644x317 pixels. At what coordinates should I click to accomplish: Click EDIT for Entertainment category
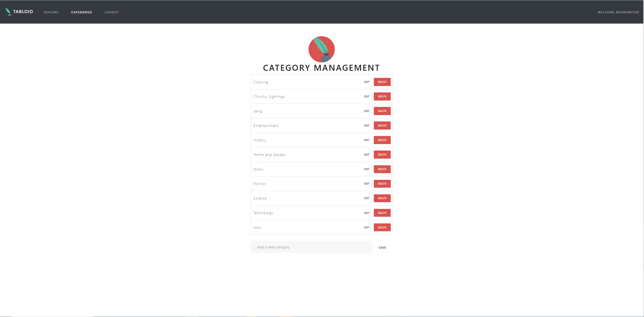(367, 126)
